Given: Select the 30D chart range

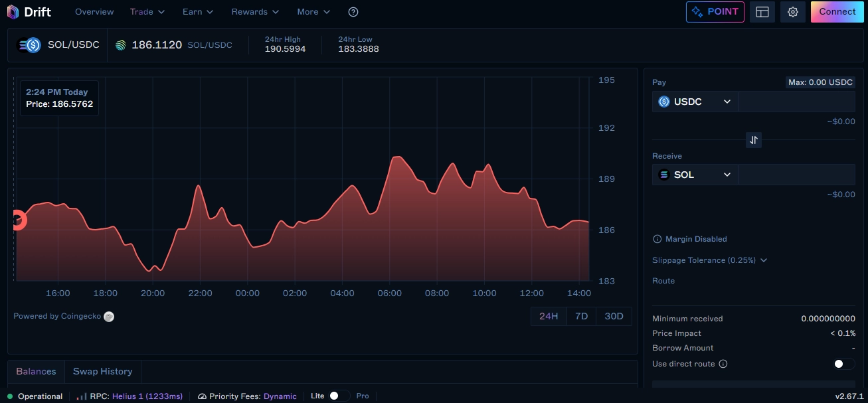Looking at the screenshot, I should [x=614, y=316].
